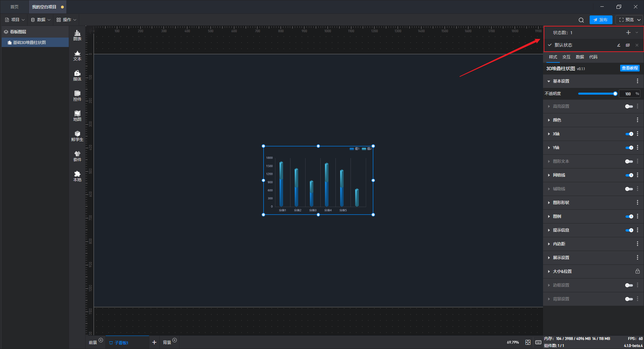Open 图形形状 more options menu
The width and height of the screenshot is (644, 349).
point(637,202)
